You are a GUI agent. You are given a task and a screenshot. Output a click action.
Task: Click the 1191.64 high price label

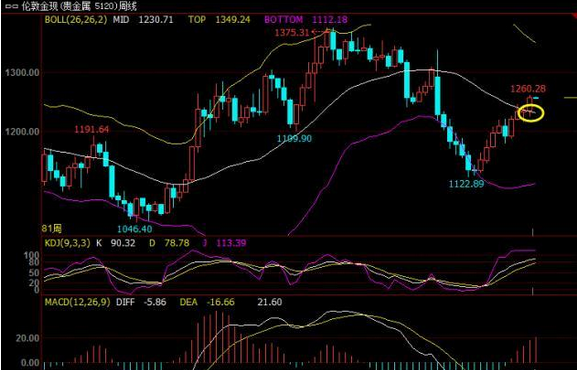point(92,130)
